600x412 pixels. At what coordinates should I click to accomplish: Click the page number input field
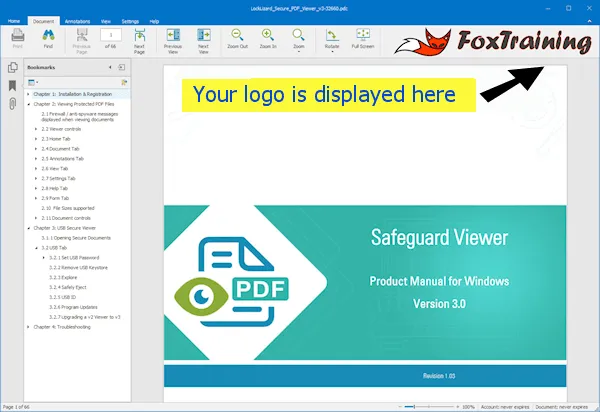point(111,35)
